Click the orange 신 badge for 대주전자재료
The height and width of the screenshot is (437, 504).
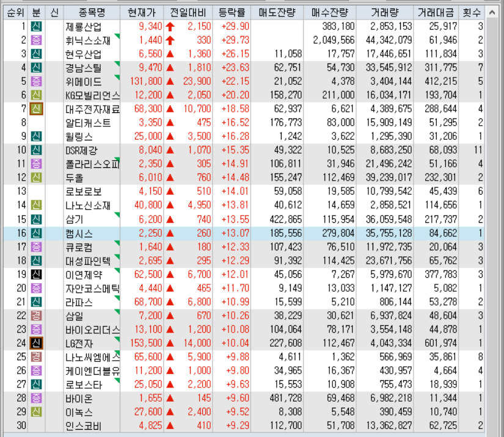(36, 109)
